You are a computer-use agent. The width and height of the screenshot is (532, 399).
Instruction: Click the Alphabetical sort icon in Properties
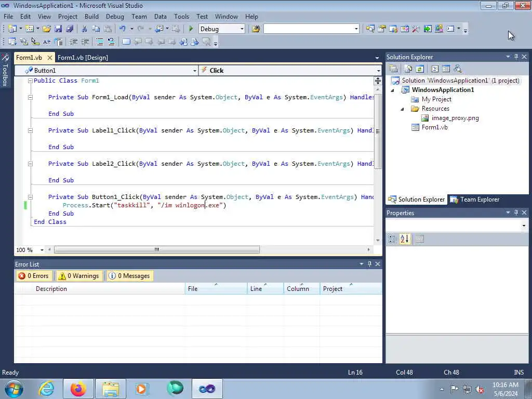coord(404,239)
